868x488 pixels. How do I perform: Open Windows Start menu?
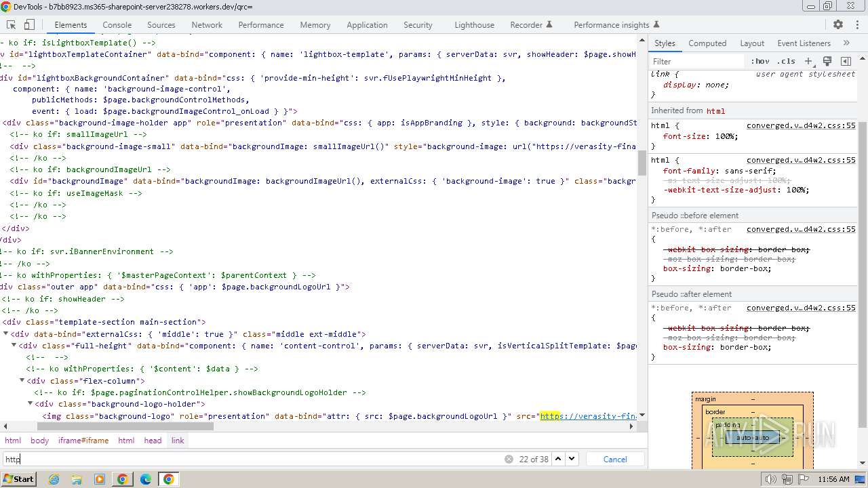(18, 479)
